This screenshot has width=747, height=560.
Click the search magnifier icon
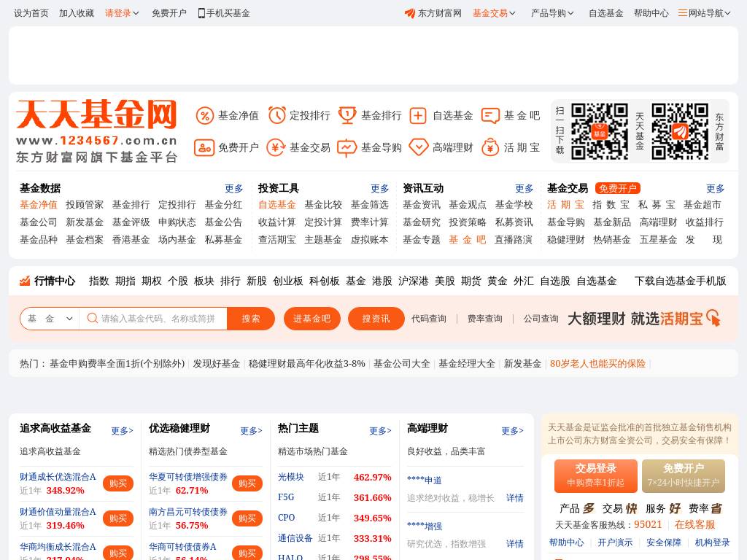93,318
